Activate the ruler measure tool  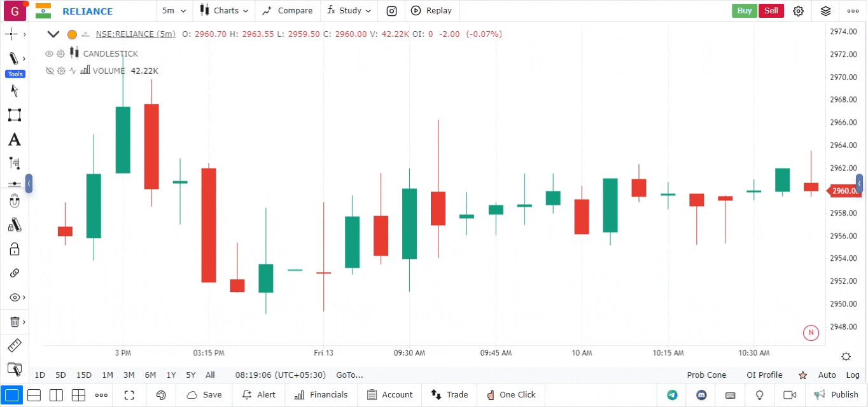pos(14,346)
